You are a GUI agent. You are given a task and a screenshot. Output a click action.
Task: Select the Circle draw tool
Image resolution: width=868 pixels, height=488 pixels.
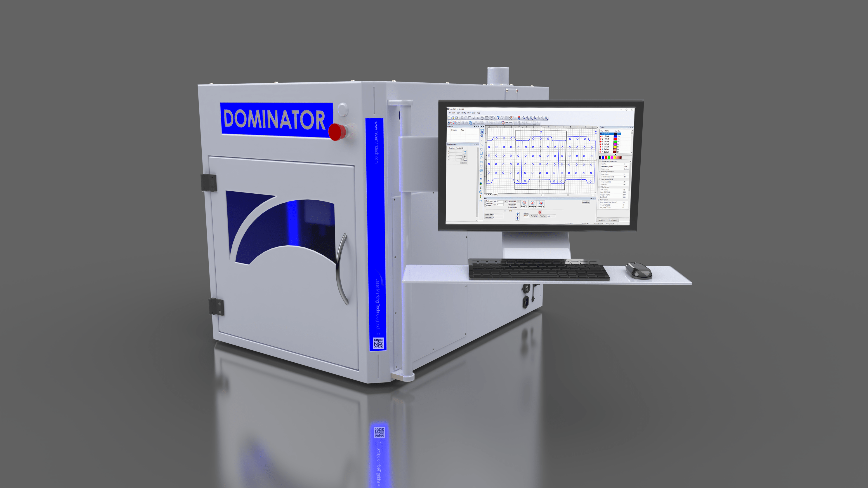click(x=481, y=158)
